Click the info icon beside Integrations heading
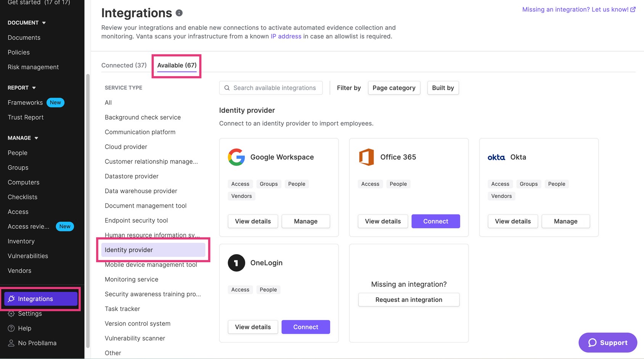 click(179, 13)
